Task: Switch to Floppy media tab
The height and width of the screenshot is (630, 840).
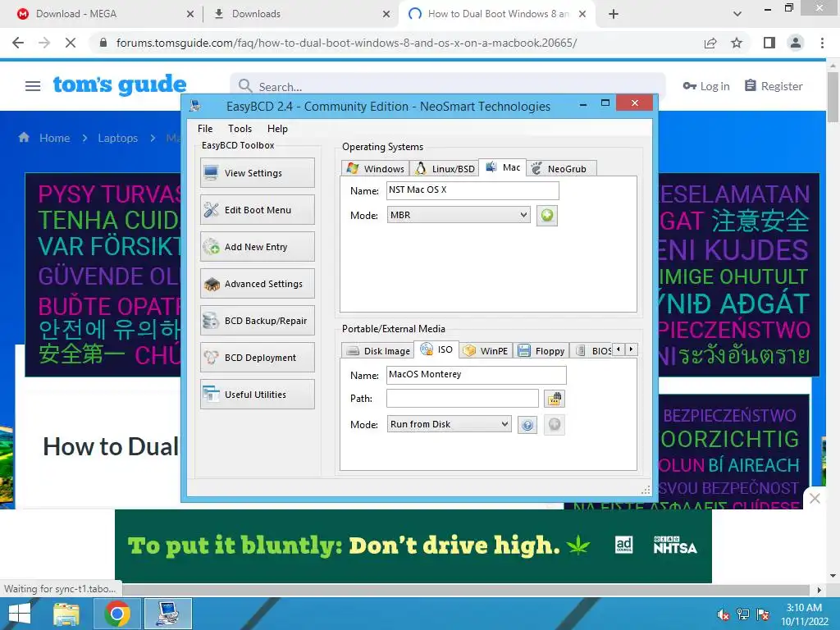Action: tap(541, 351)
